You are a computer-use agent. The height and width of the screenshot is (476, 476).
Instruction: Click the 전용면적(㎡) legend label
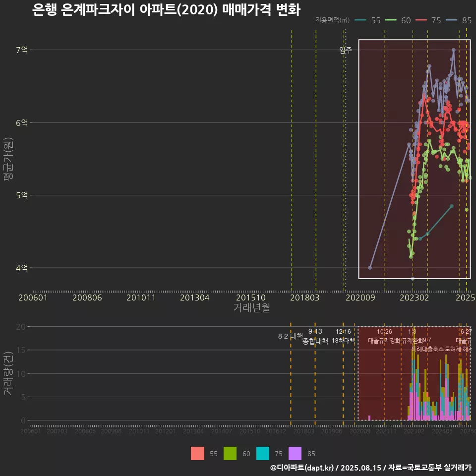point(332,20)
